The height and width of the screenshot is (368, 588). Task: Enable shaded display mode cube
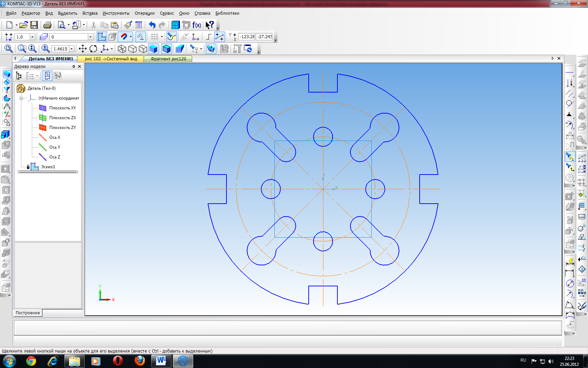(x=153, y=49)
